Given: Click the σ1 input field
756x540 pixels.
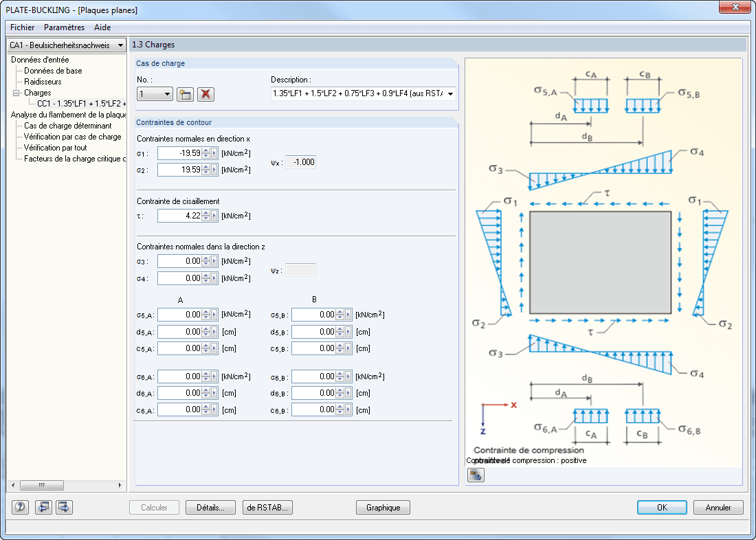Looking at the screenshot, I should tap(180, 153).
